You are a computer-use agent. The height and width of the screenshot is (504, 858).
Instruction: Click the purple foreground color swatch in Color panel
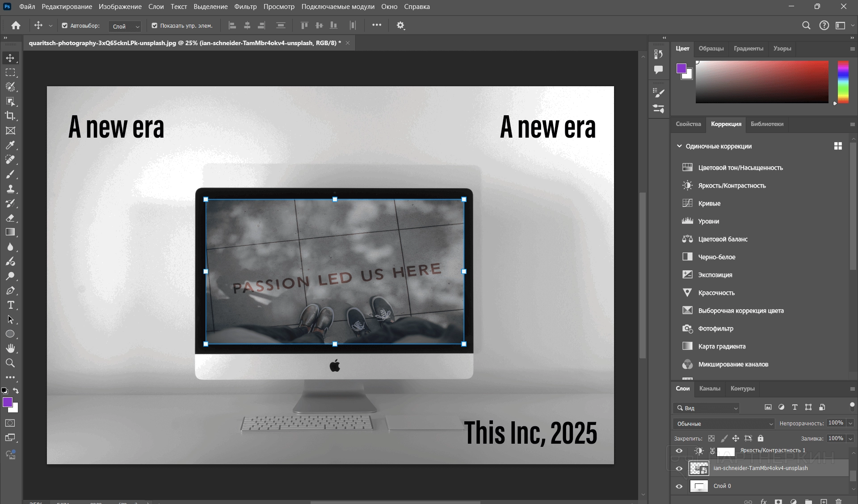[681, 68]
